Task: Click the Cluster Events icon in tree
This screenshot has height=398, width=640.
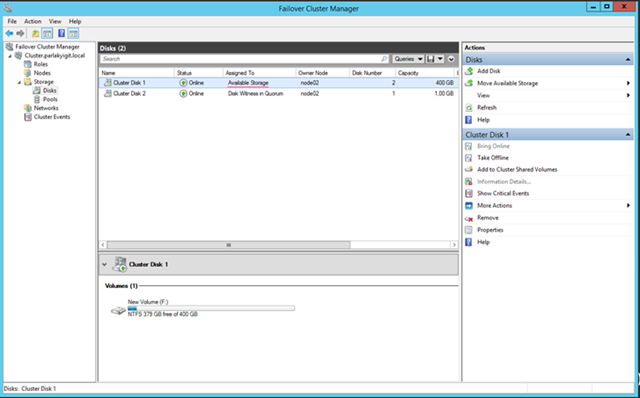Action: 27,117
